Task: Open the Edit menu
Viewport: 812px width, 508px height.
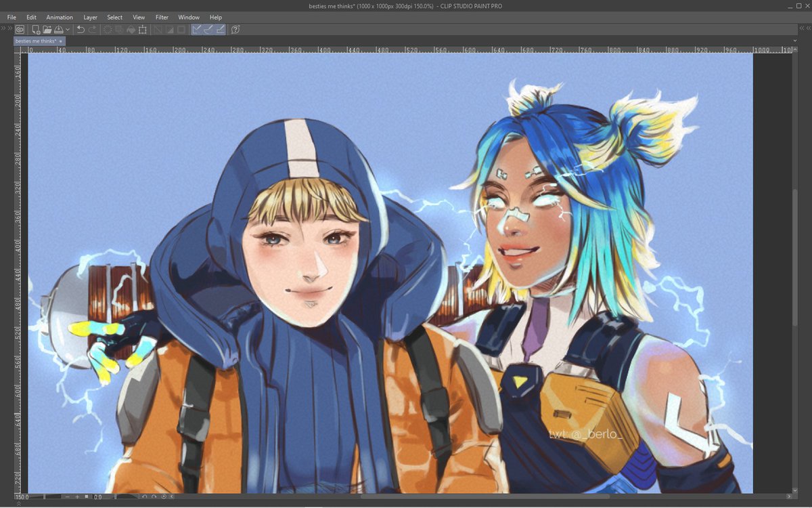Action: (x=32, y=17)
